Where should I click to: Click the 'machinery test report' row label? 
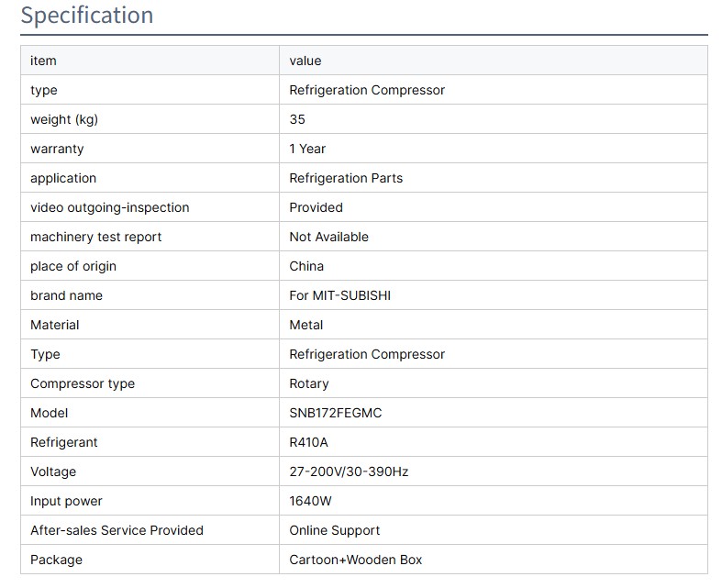click(x=95, y=237)
